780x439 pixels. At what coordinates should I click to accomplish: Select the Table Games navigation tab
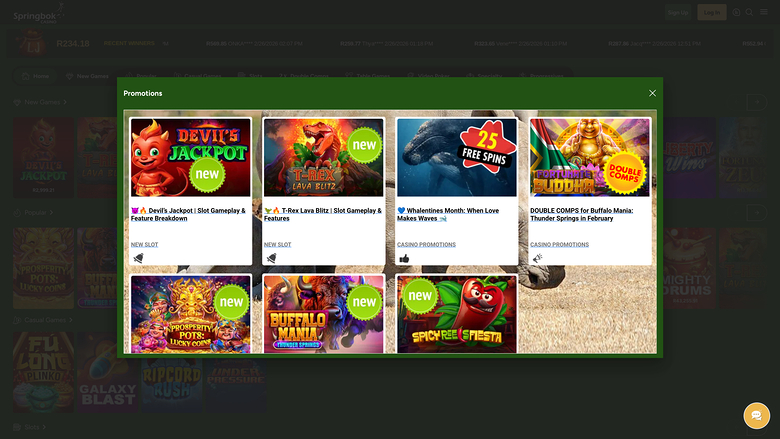(x=368, y=76)
